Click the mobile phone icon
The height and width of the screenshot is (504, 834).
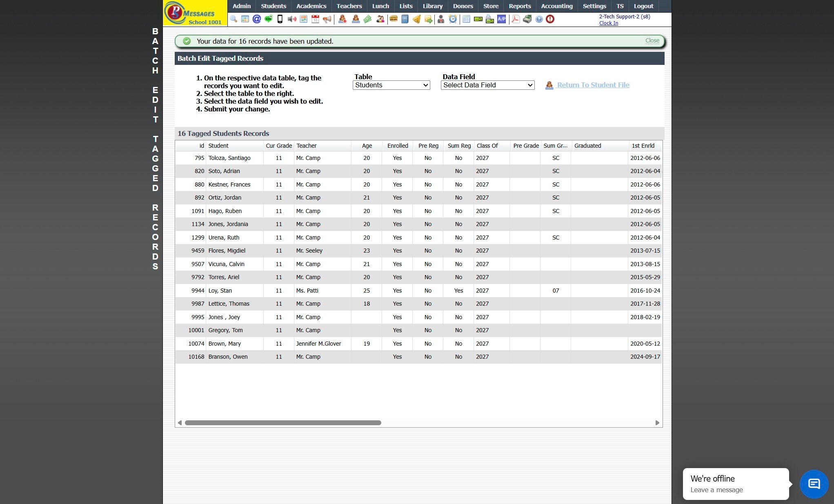280,19
